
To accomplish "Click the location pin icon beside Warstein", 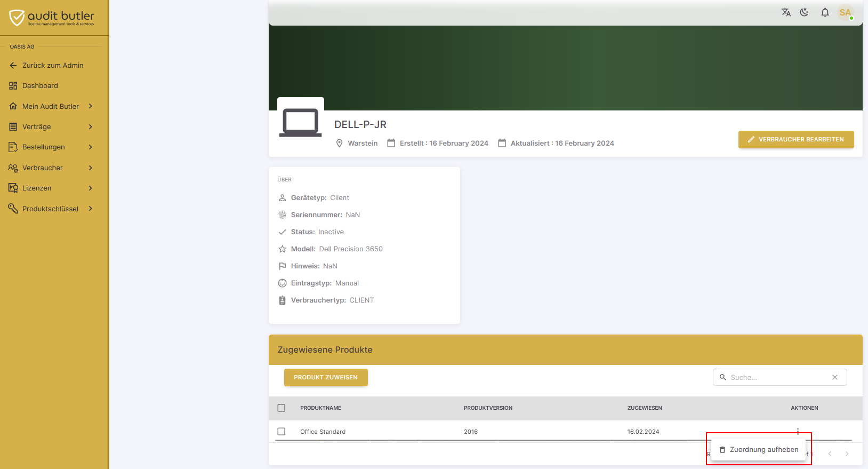I will [339, 144].
